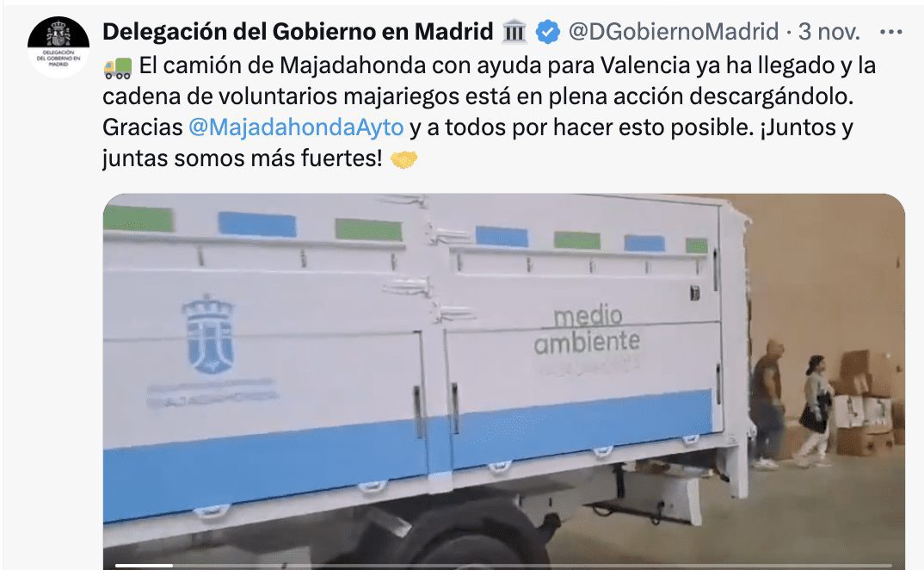Screen dimensions: 924x570
Task: Open the three-dot more options menu
Action: coord(890,32)
